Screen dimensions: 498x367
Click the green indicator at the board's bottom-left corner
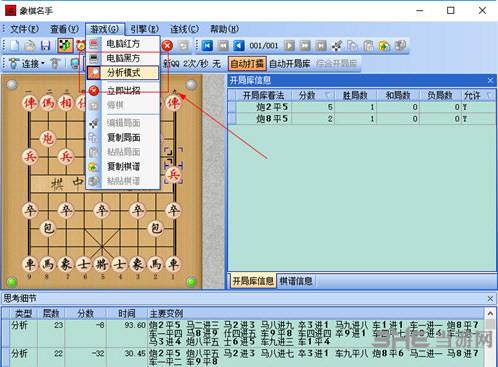click(12, 282)
